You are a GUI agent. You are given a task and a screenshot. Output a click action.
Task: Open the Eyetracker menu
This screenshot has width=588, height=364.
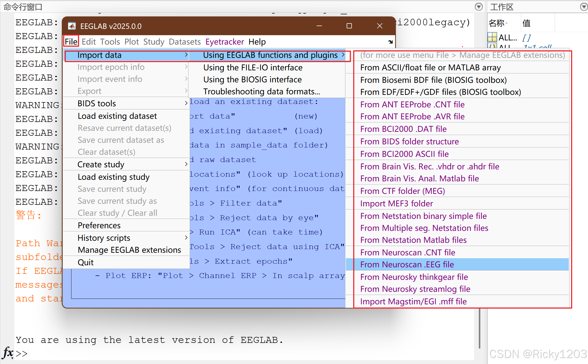pyautogui.click(x=224, y=42)
